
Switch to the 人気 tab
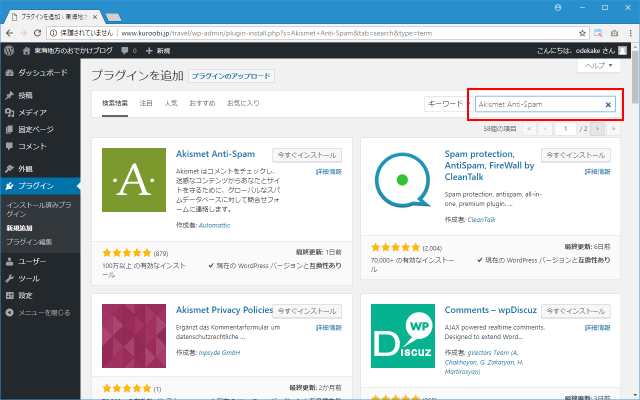(171, 103)
